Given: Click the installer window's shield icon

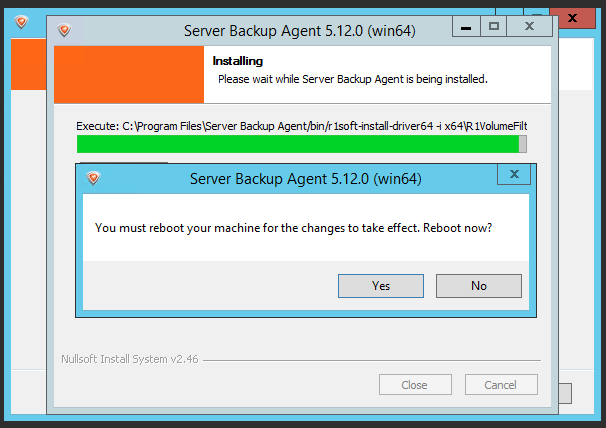Looking at the screenshot, I should [x=64, y=30].
